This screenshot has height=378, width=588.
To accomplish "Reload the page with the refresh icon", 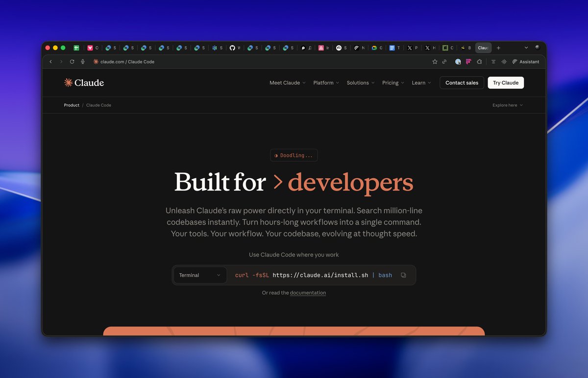I will pyautogui.click(x=72, y=62).
